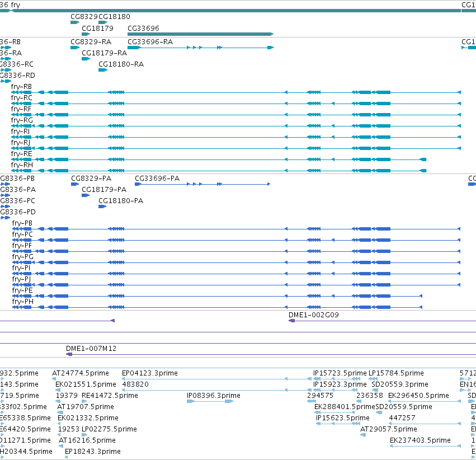Select cDNA AT24774.5prime
This screenshot has height=460, width=476.
click(81, 373)
